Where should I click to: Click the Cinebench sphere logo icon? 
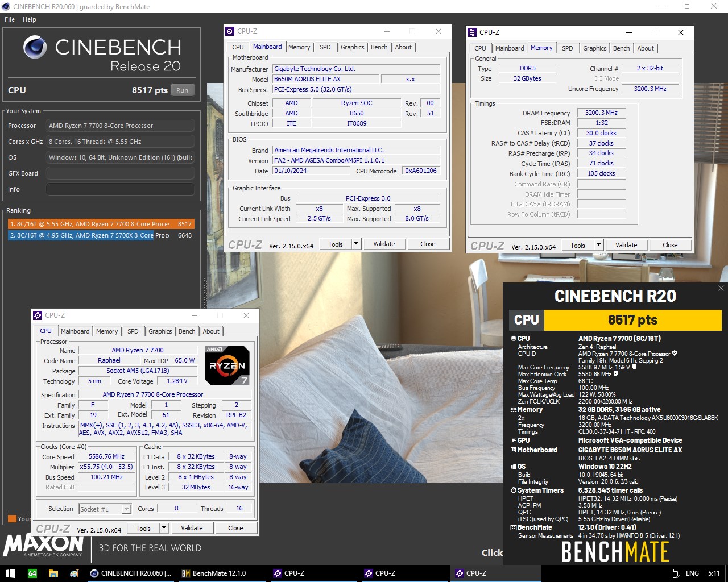[x=35, y=47]
